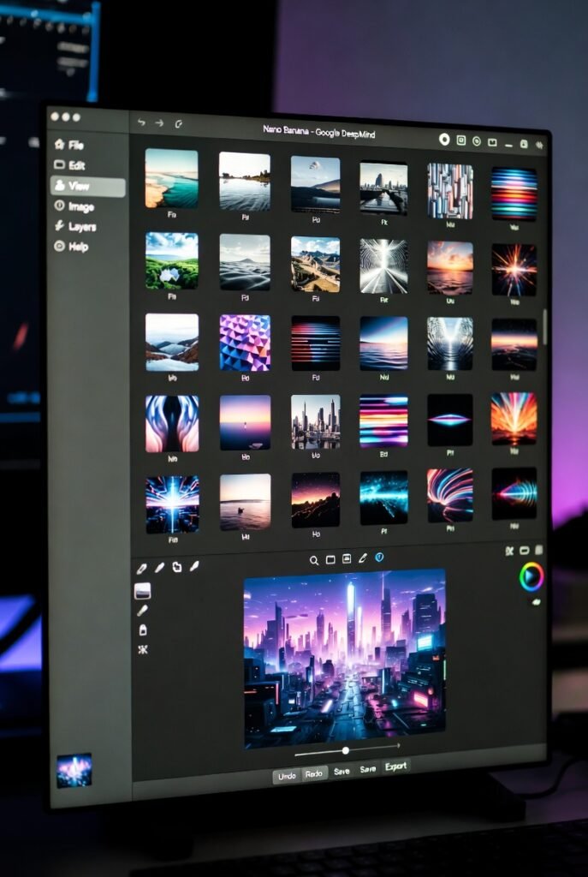Viewport: 588px width, 877px height.
Task: Open the File menu in the sidebar
Action: (68, 145)
